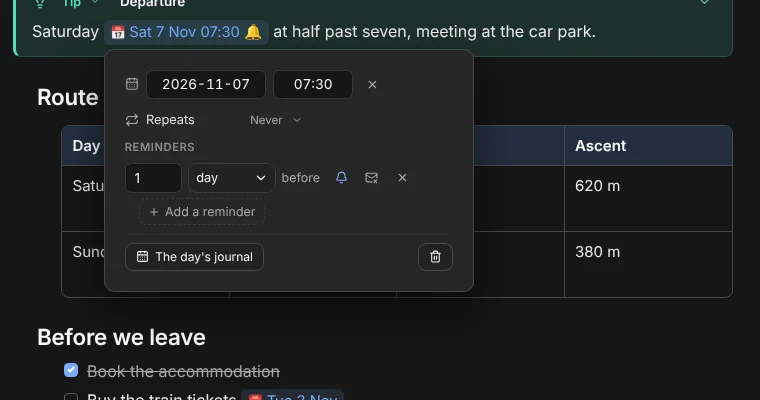Viewport: 760px width, 400px height.
Task: Click the Before we leave heading
Action: [121, 337]
